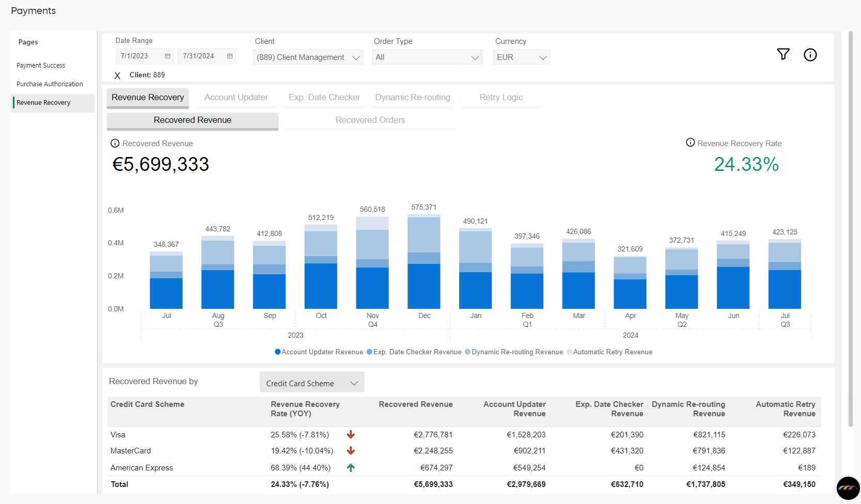Remove the Client: 889 filter X
Viewport: 861px width, 504px height.
tap(117, 75)
